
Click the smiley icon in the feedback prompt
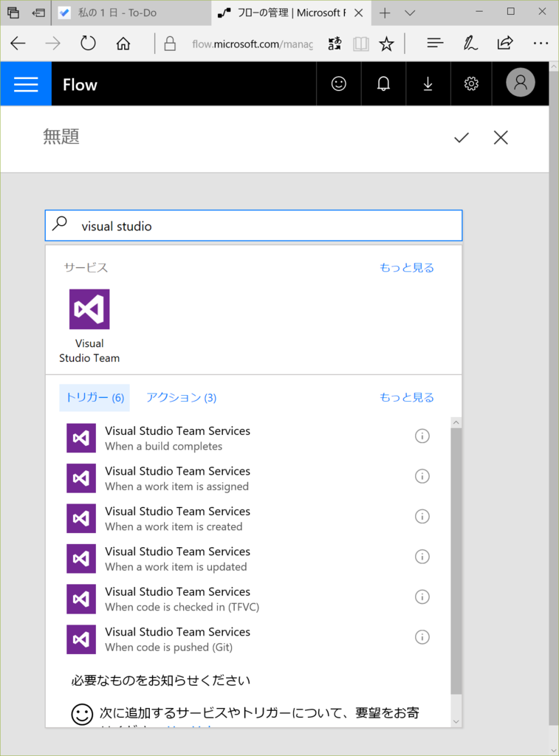(82, 714)
